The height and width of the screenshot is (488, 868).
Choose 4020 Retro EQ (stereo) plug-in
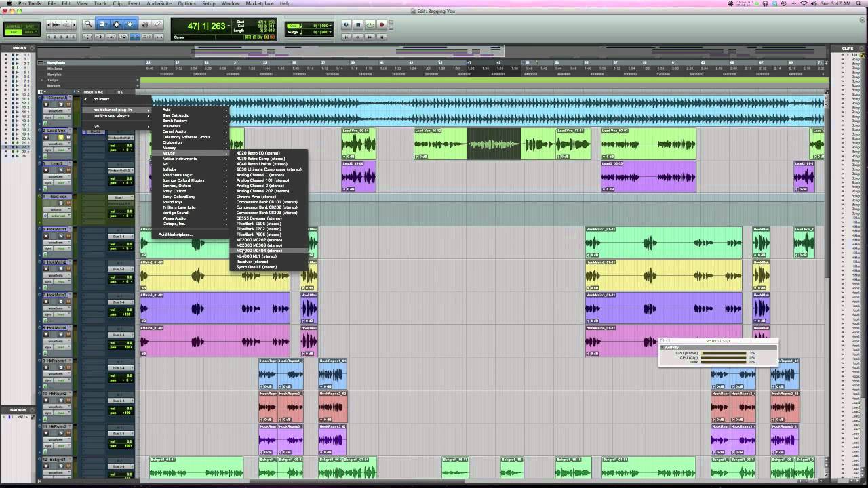click(270, 153)
